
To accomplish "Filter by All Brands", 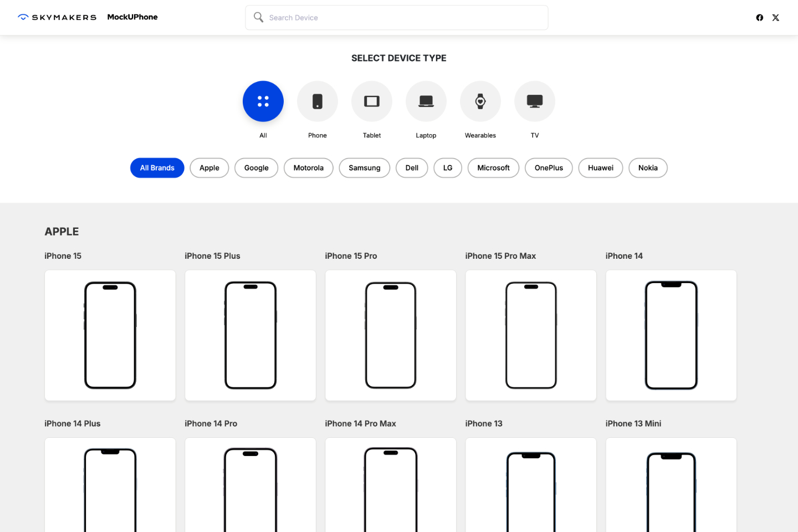I will point(157,168).
